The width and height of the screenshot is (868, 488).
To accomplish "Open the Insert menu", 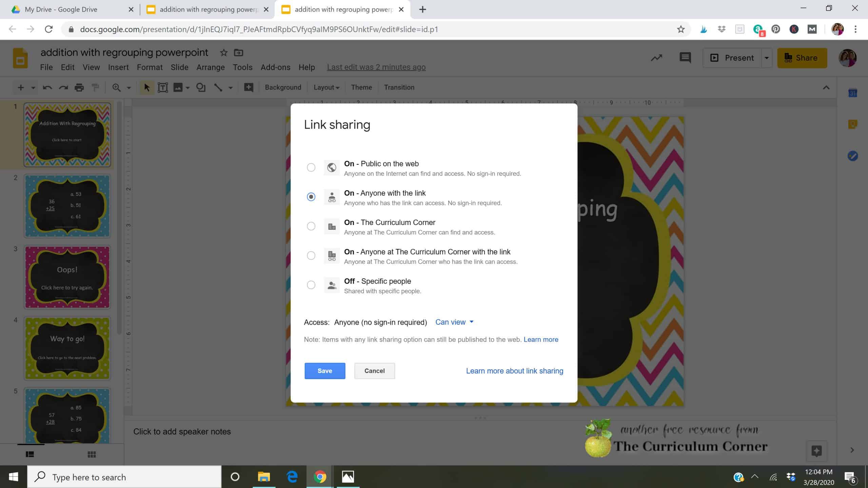I will [x=118, y=67].
